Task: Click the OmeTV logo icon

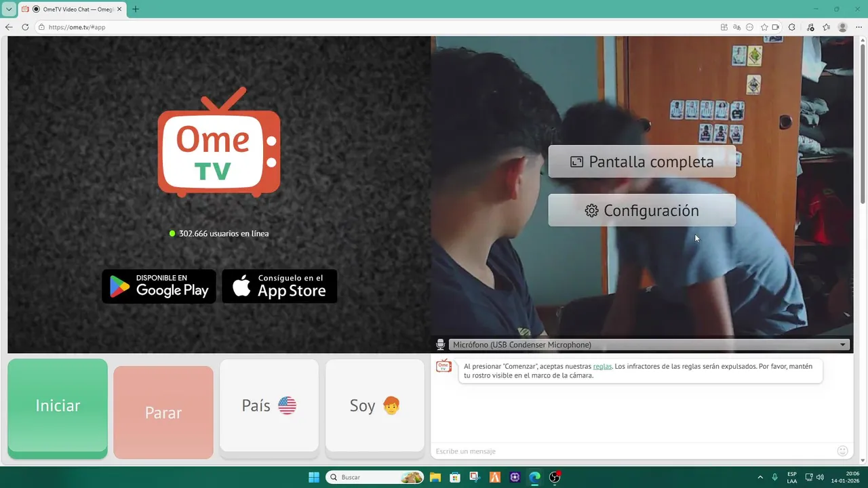Action: click(x=219, y=142)
